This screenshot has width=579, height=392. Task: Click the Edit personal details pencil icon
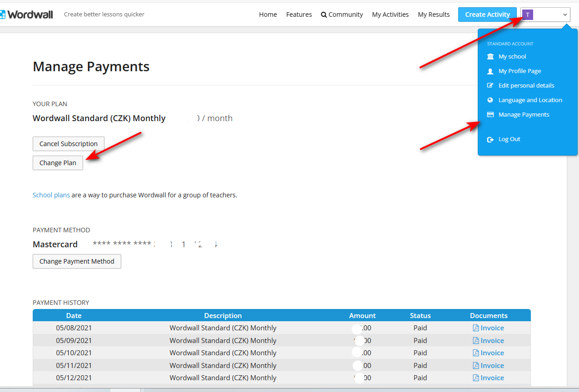490,86
